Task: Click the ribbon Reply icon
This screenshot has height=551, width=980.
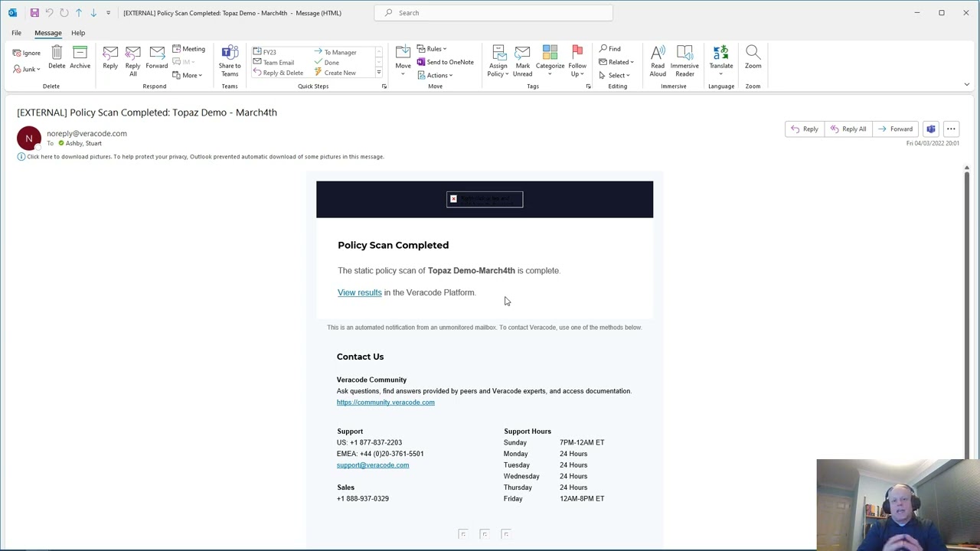Action: (110, 57)
